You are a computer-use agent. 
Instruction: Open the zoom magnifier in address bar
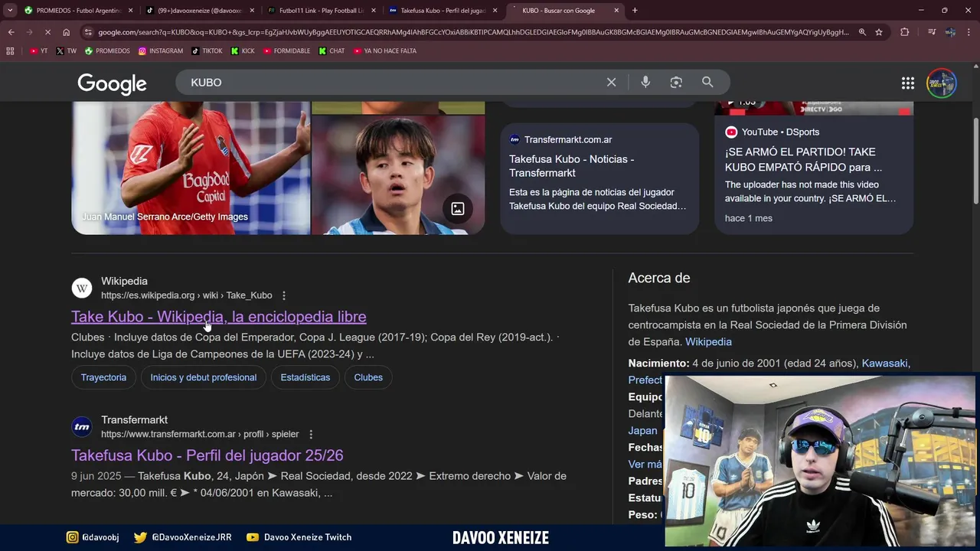pos(862,32)
